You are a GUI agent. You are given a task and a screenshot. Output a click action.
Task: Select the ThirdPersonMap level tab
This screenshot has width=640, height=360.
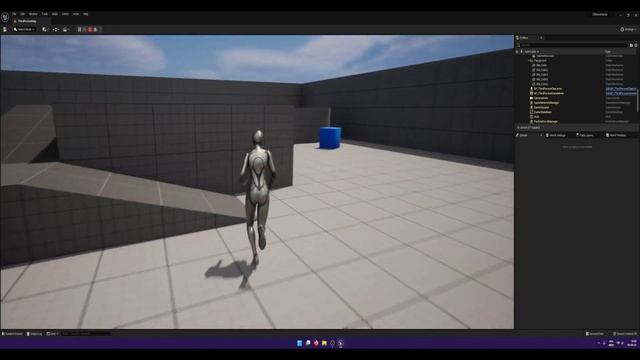(27, 21)
